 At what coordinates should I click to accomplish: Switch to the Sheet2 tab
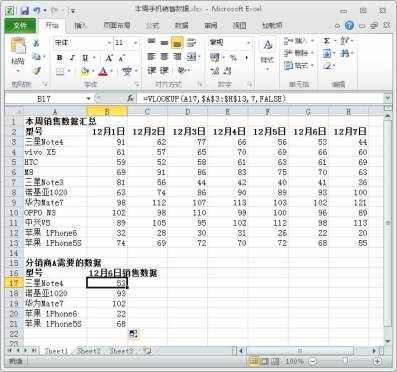pyautogui.click(x=89, y=351)
